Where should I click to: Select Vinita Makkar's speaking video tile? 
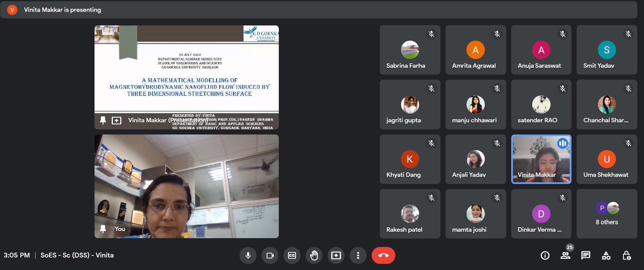(541, 159)
